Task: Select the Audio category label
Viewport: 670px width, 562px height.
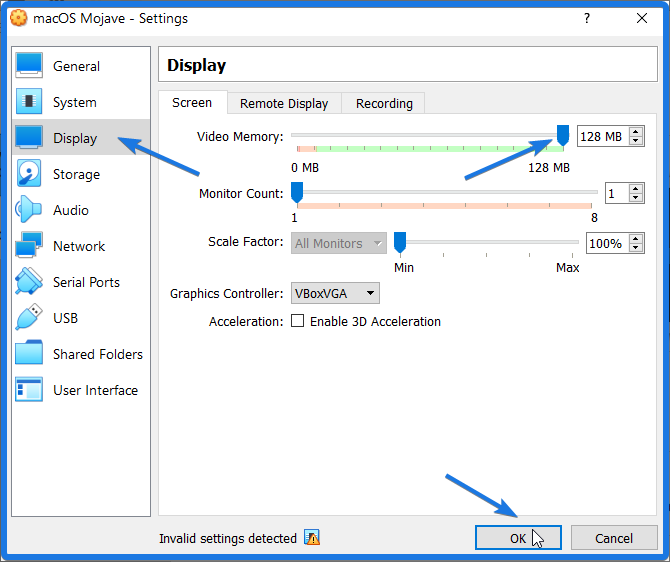Action: click(x=71, y=210)
